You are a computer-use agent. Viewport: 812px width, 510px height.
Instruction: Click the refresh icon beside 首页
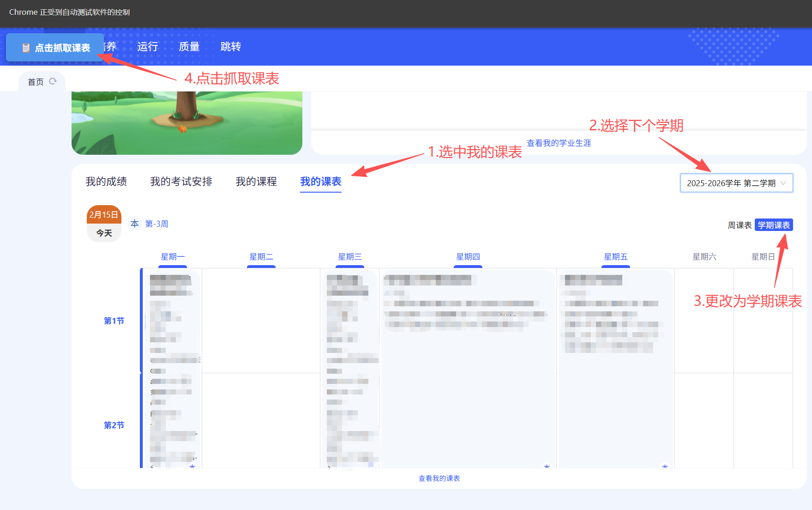coord(53,81)
